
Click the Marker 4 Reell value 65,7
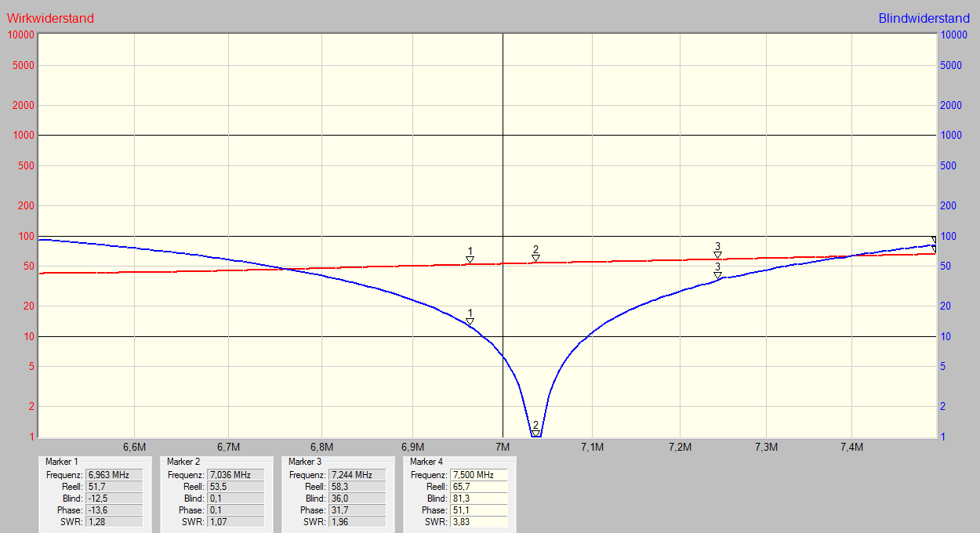tap(480, 487)
